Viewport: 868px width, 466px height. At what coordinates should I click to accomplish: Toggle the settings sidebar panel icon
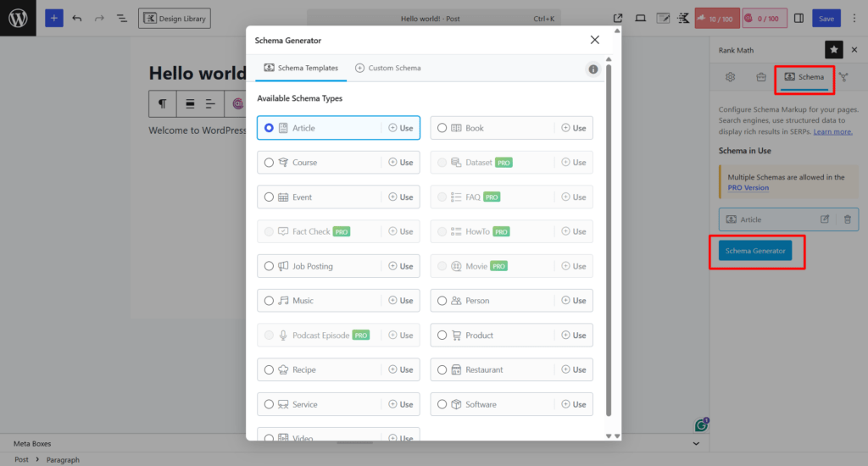(798, 19)
